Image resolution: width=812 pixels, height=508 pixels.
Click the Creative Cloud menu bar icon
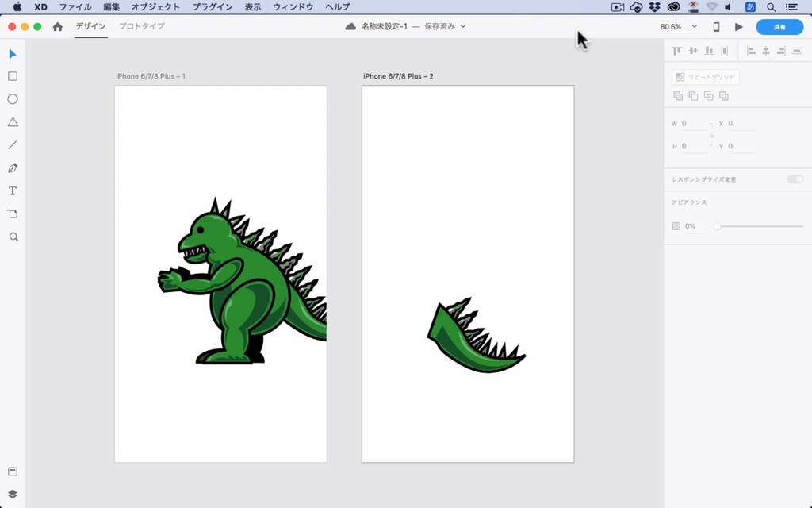click(x=673, y=6)
